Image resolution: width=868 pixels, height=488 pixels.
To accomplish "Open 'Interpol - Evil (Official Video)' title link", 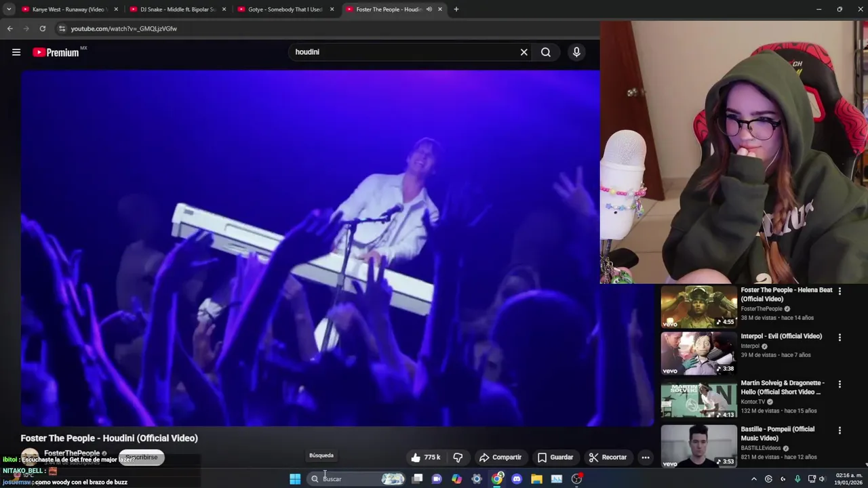I will click(781, 336).
